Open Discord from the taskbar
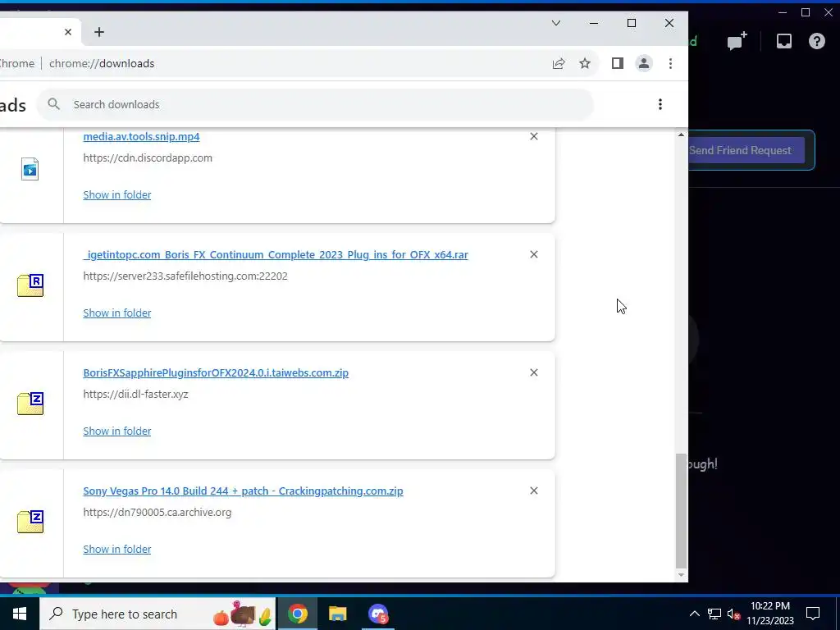Image resolution: width=840 pixels, height=630 pixels. [x=377, y=614]
